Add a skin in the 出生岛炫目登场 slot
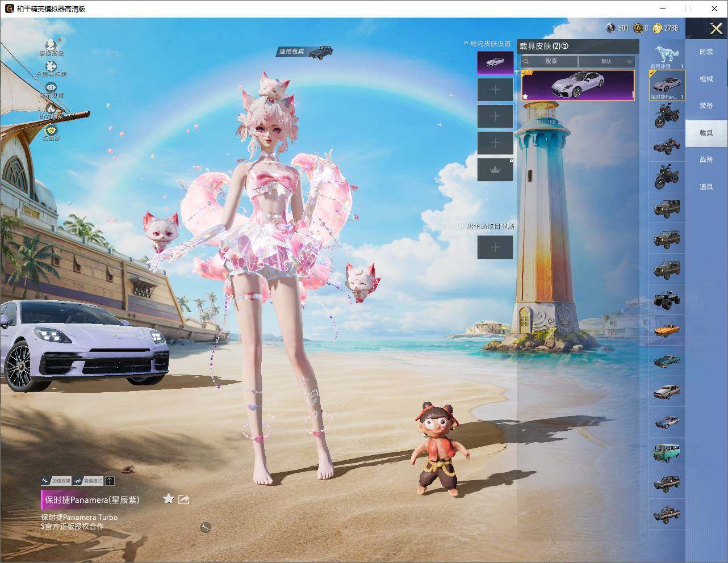Viewport: 728px width, 563px height. [495, 247]
